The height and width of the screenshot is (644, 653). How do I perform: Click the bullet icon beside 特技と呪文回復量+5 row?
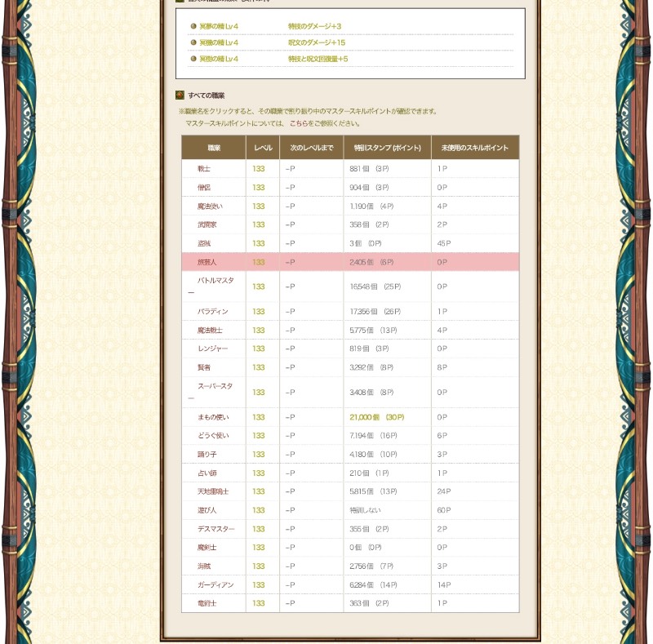[193, 59]
